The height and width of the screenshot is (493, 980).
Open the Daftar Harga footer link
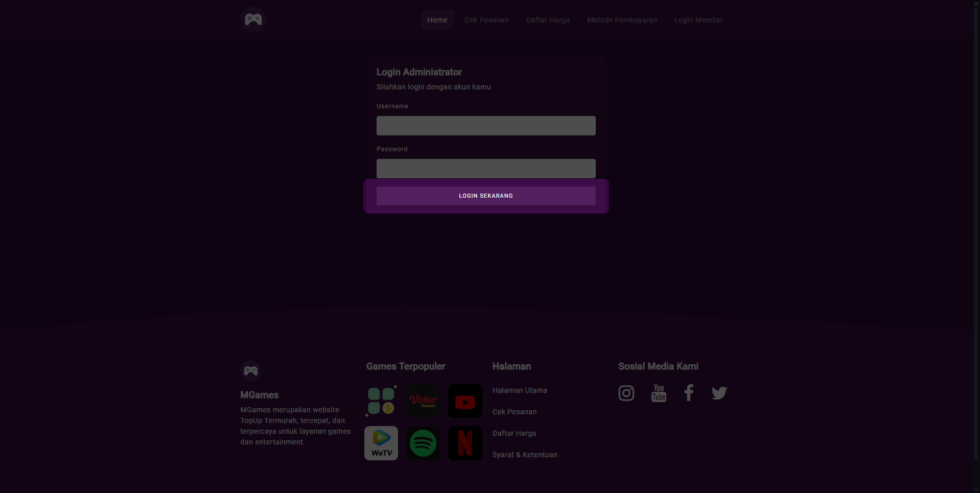pos(514,433)
